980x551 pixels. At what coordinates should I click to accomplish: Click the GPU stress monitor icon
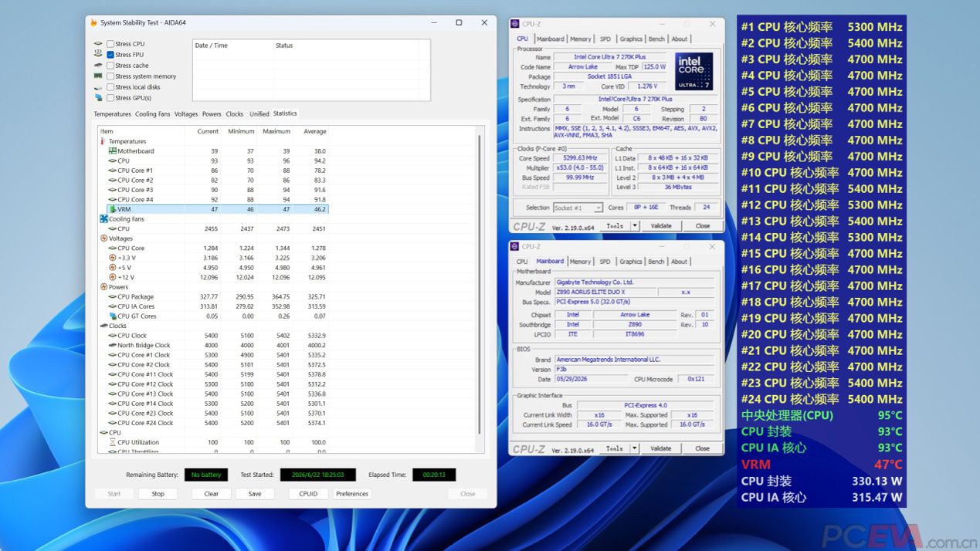pos(98,98)
